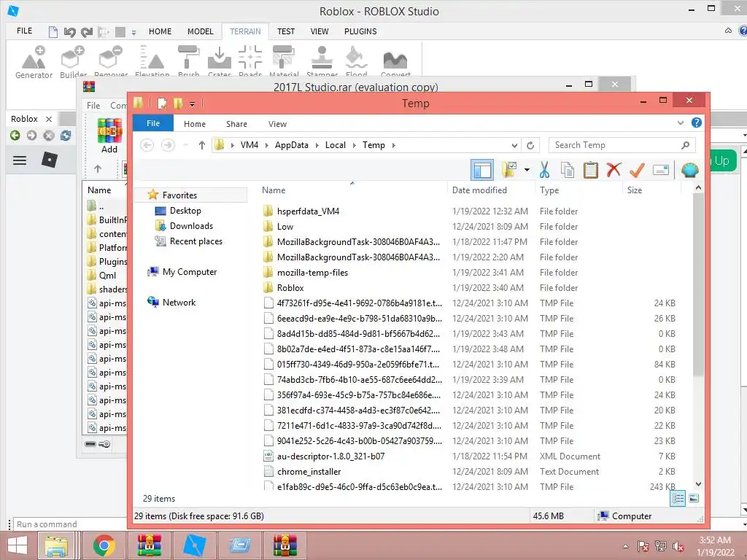Click the Undo icon in Roblox Studio

click(69, 32)
